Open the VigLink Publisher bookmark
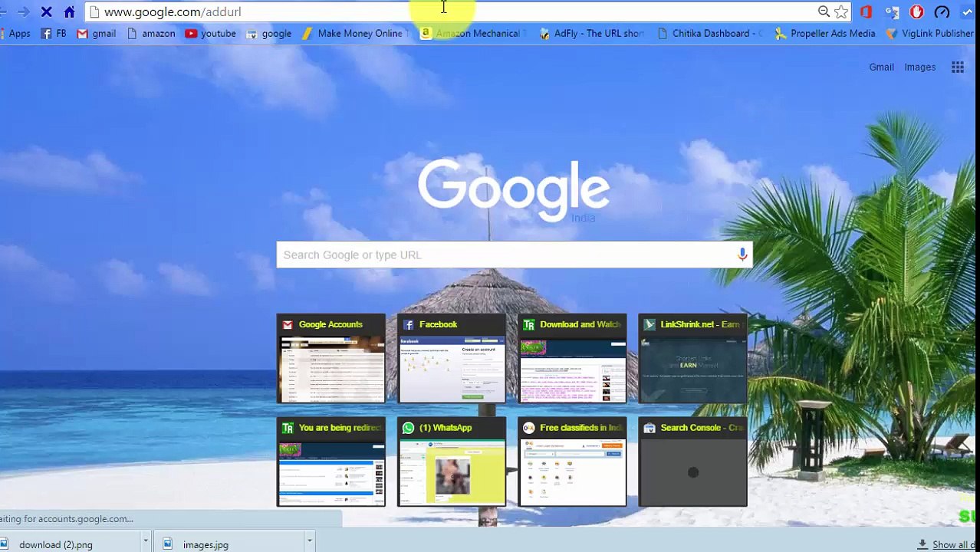 click(x=929, y=34)
